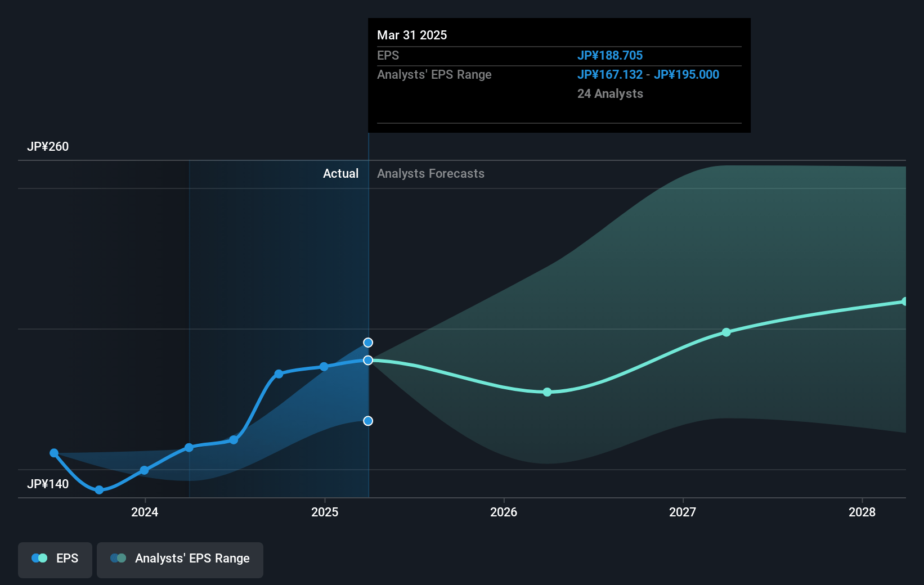Click the JP¥195.000 upper range value
Image resolution: width=924 pixels, height=585 pixels.
pos(687,74)
